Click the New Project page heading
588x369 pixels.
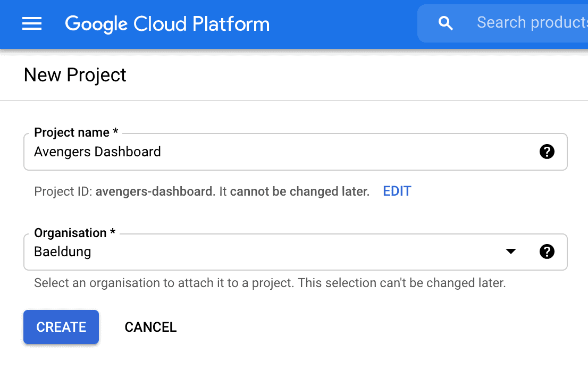[75, 75]
